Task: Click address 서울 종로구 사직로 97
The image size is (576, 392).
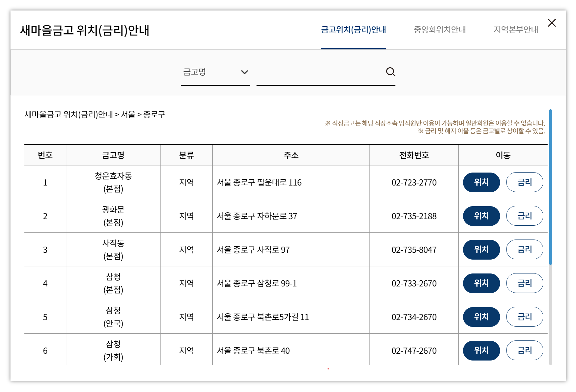Action: [x=253, y=250]
